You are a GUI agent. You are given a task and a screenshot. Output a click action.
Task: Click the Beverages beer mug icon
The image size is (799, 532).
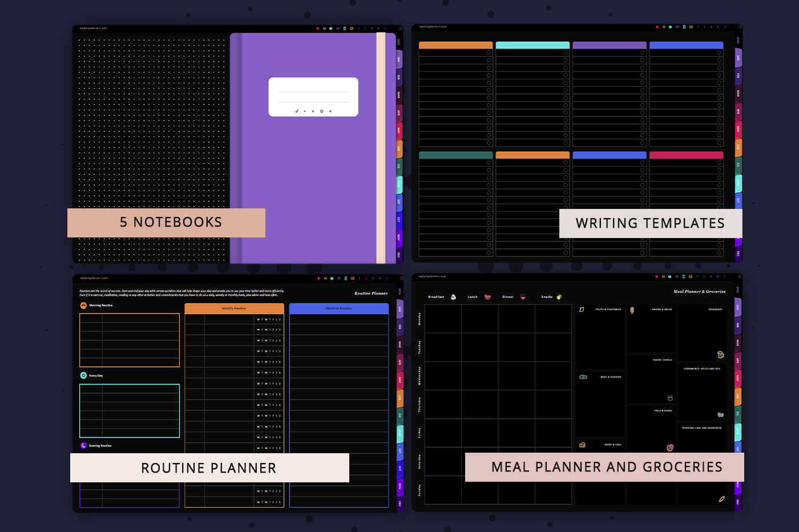click(720, 354)
